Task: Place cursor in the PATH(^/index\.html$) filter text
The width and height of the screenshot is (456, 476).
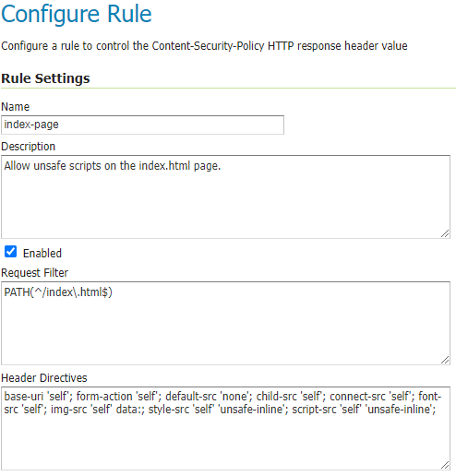Action: (x=58, y=292)
